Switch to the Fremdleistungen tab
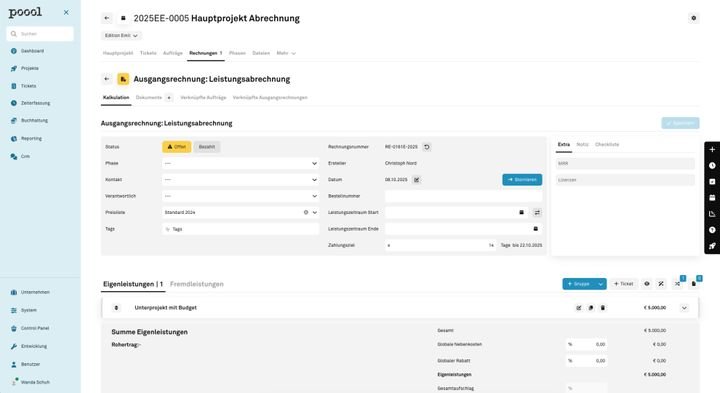 point(197,284)
